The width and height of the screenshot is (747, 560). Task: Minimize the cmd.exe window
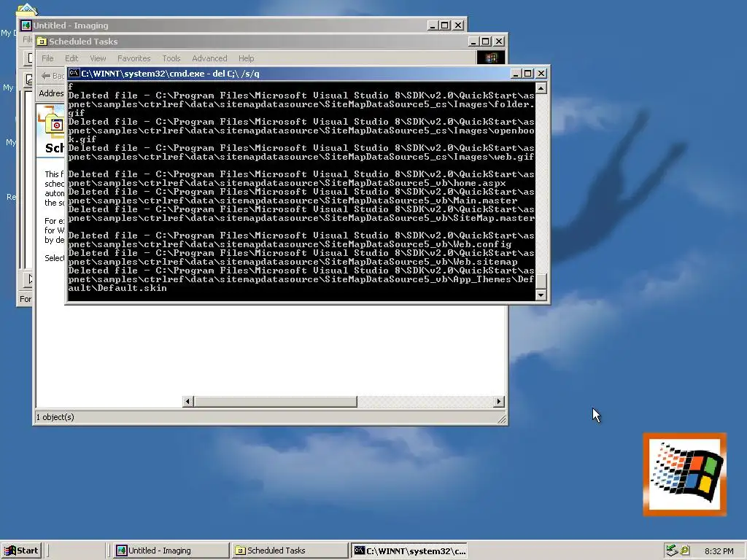[x=516, y=74]
